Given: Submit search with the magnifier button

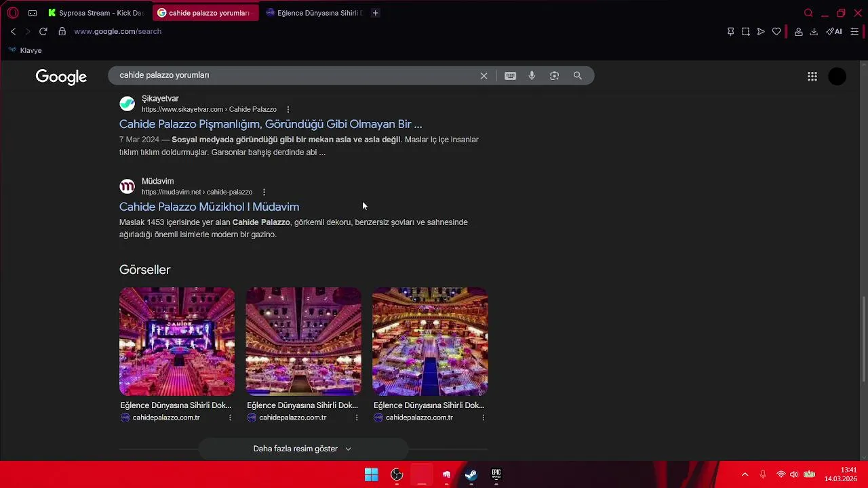Looking at the screenshot, I should tap(578, 76).
